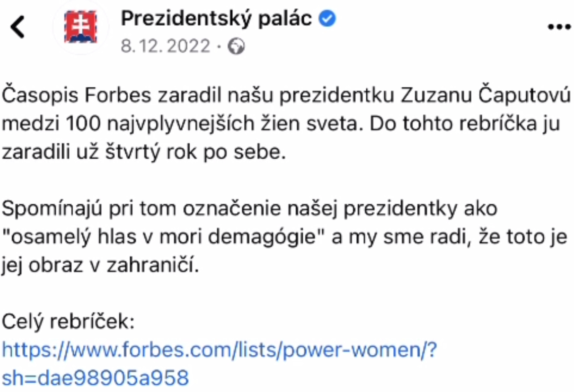Click the line 'jej obraz v zahraničí.'
Screen dimensions: 574x392
[100, 265]
